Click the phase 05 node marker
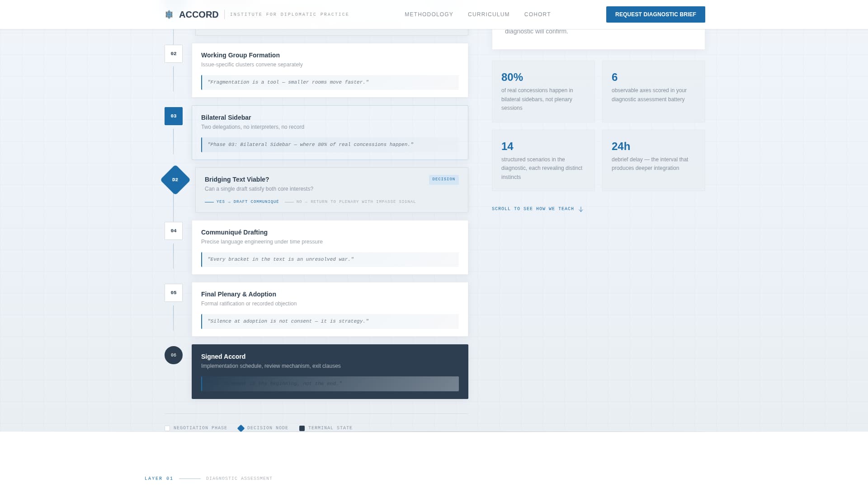 point(173,293)
